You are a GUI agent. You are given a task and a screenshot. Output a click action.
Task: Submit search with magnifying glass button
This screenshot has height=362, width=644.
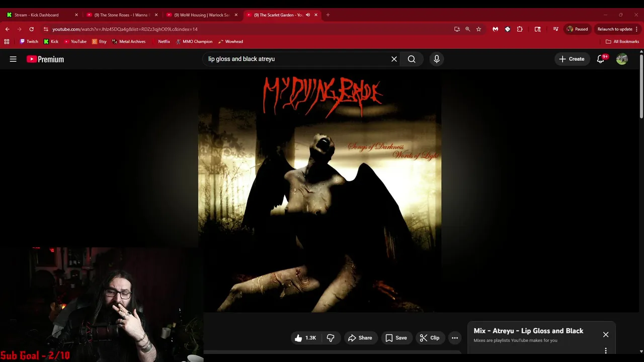[412, 59]
